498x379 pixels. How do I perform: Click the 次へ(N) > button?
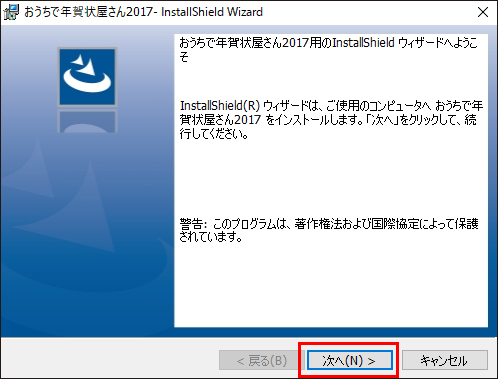click(349, 360)
